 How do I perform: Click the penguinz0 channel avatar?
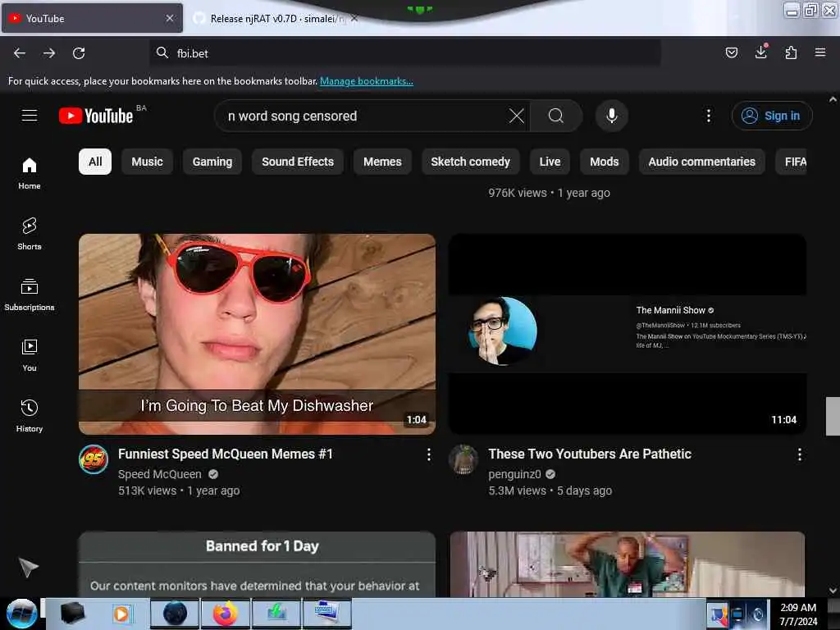(463, 459)
